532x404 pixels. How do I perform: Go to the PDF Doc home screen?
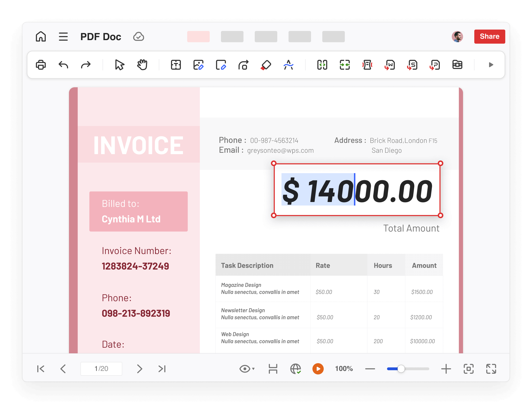point(40,36)
